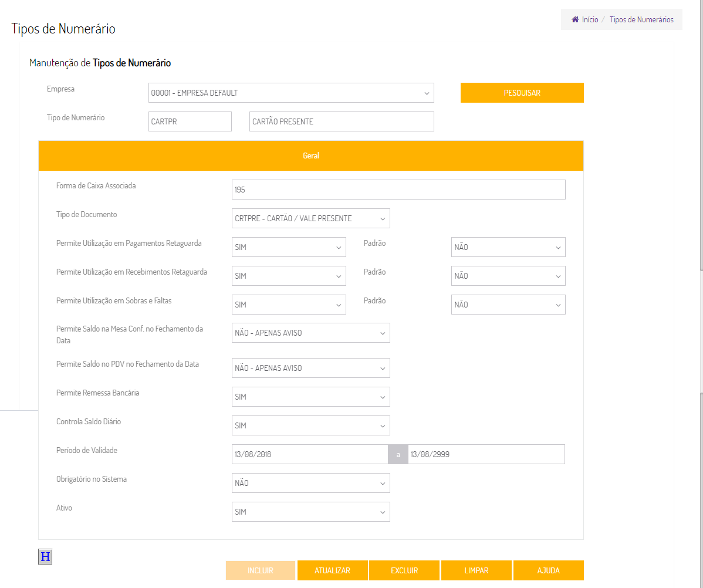Expand Permite Utilização em Sobras e Faltas

(x=289, y=305)
